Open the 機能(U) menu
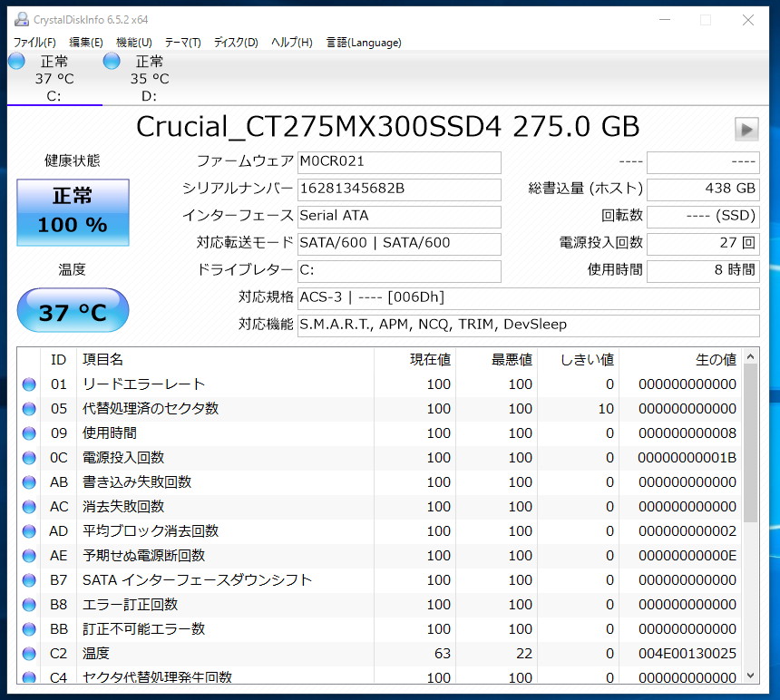The width and height of the screenshot is (780, 700). [134, 43]
